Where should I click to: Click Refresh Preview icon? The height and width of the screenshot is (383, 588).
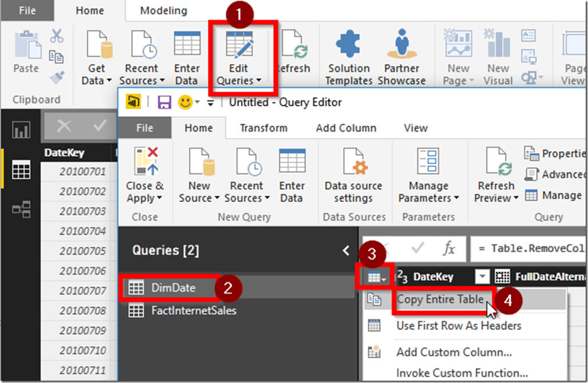pyautogui.click(x=498, y=161)
